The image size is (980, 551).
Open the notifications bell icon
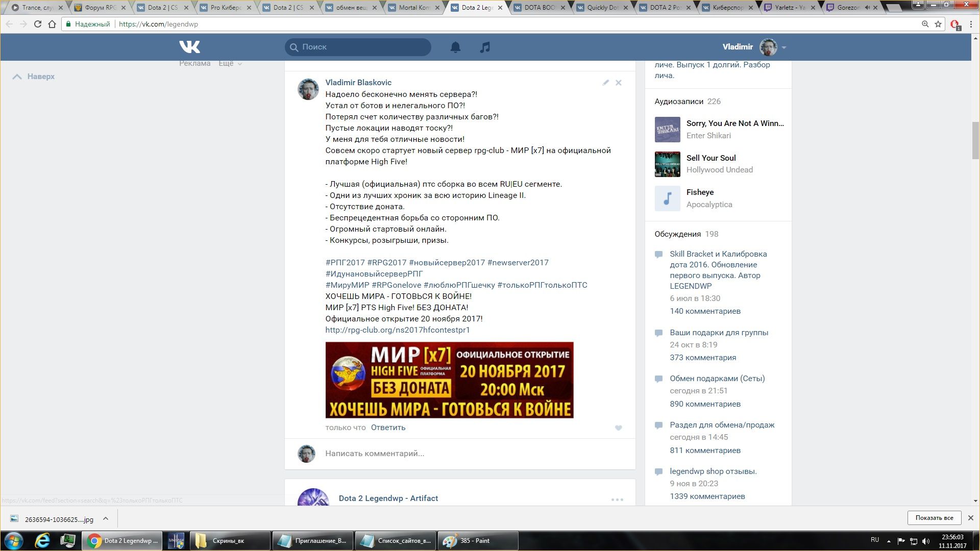click(455, 47)
